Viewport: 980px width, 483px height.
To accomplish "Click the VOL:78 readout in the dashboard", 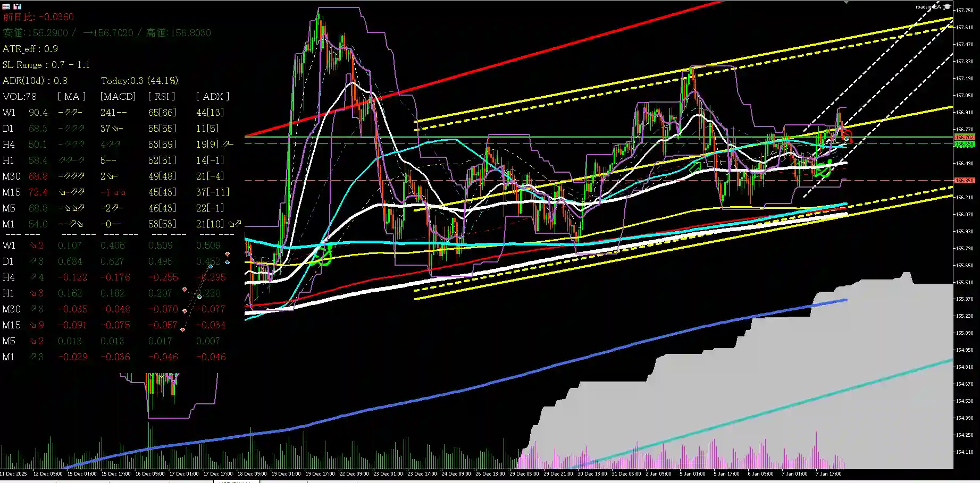I will [x=20, y=97].
